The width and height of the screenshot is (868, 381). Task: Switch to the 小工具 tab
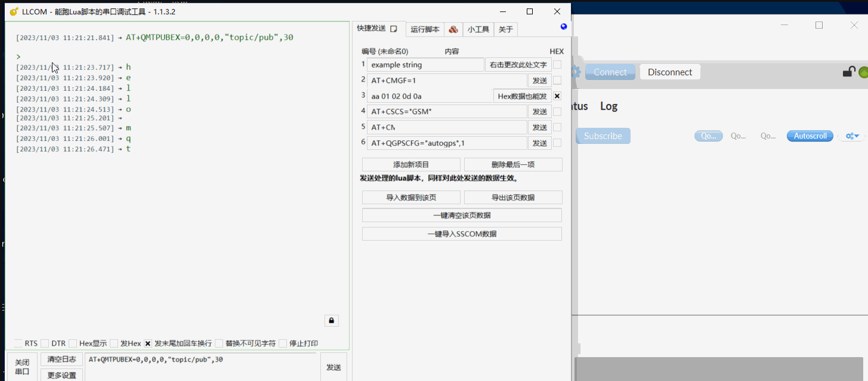click(x=478, y=29)
